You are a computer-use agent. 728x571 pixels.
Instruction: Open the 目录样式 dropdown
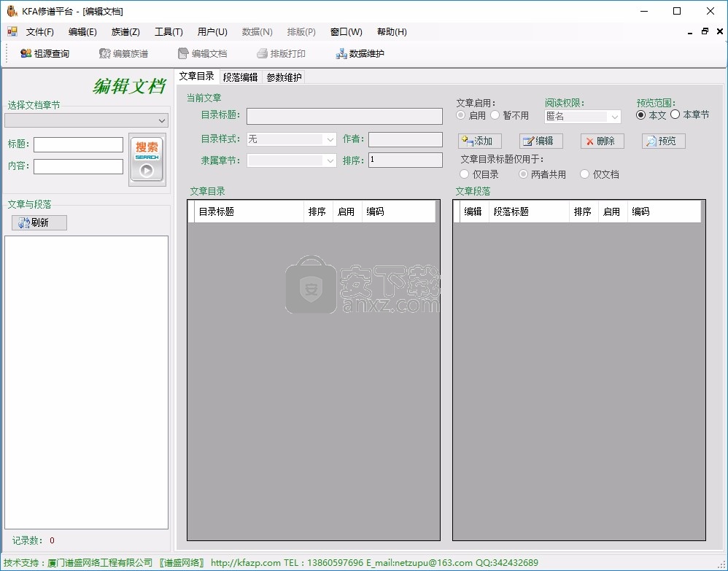click(292, 139)
